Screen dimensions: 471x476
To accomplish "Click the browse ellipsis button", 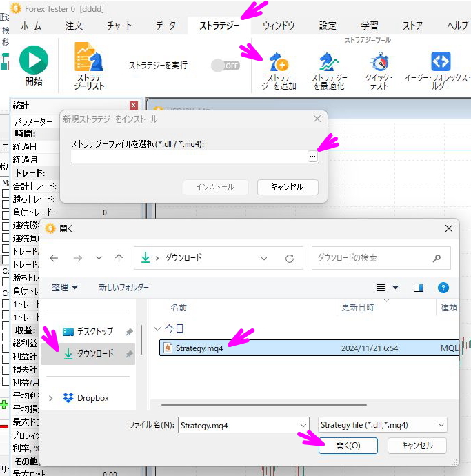I will click(x=312, y=157).
